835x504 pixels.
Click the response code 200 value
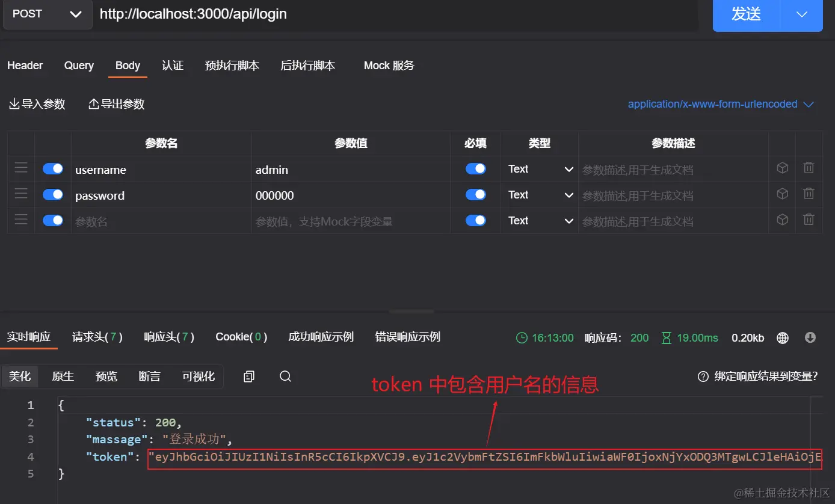point(639,338)
